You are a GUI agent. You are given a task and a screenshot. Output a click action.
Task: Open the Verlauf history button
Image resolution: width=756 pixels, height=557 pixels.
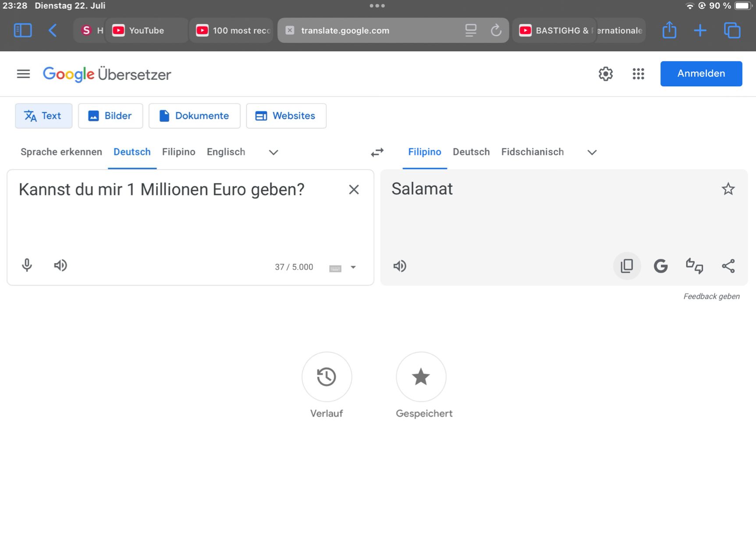[x=327, y=377]
